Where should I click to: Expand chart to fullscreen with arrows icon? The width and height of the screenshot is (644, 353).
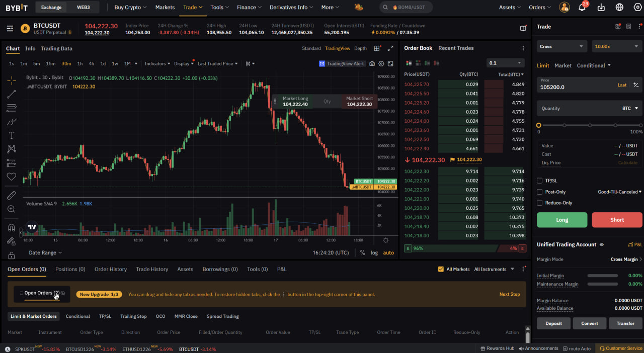pyautogui.click(x=390, y=48)
